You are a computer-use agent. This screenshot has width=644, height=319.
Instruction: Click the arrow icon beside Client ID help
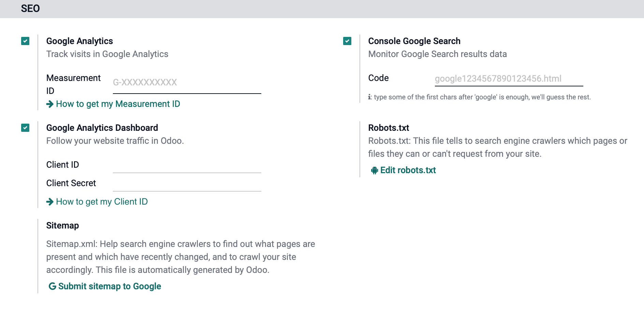tap(50, 202)
